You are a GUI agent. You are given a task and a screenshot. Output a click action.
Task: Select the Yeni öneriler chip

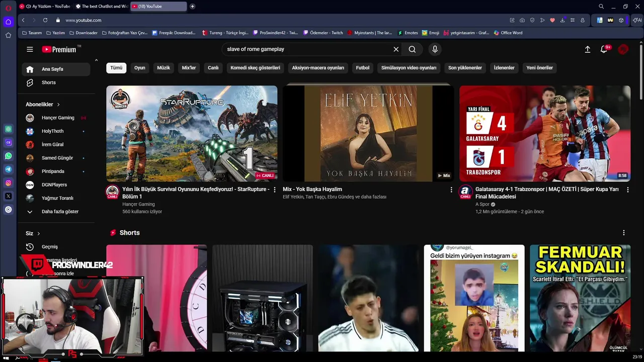(x=540, y=68)
